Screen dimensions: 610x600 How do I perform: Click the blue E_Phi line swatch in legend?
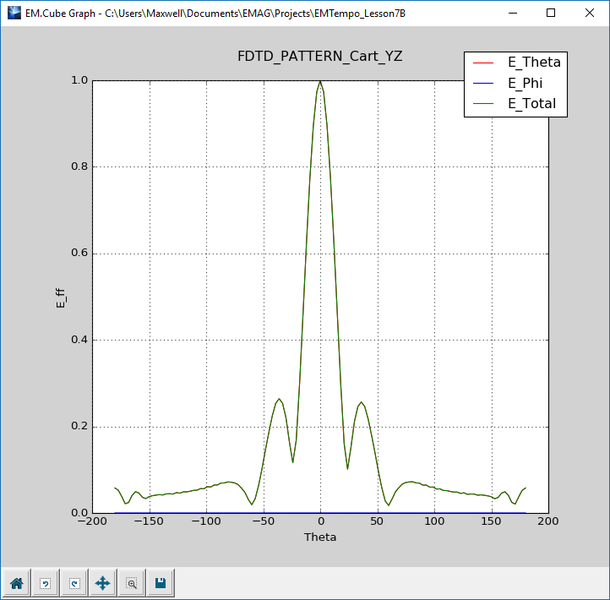tap(485, 82)
